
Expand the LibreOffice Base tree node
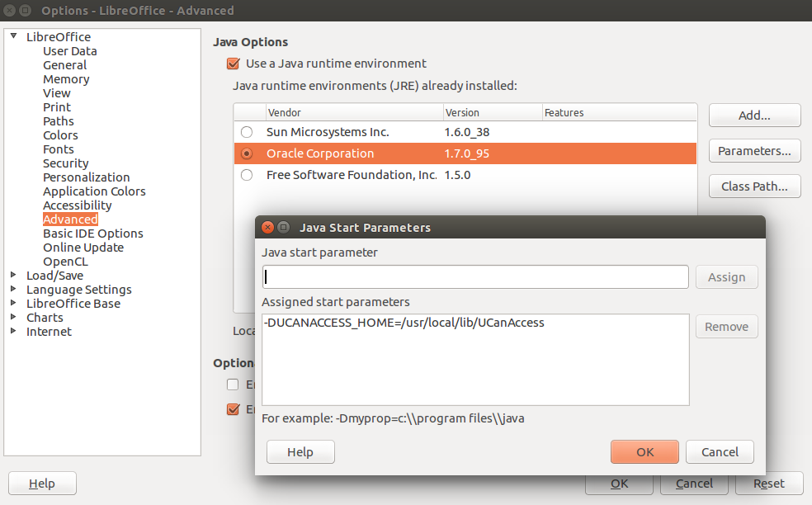13,304
